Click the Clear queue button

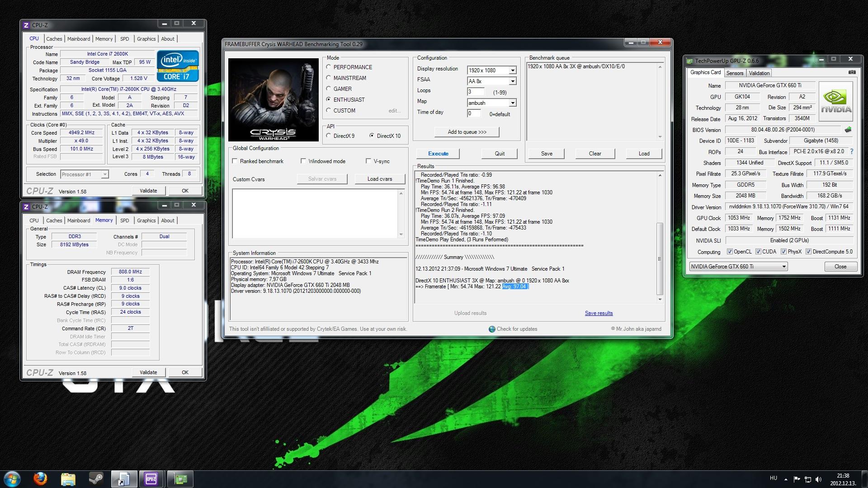[x=595, y=154]
